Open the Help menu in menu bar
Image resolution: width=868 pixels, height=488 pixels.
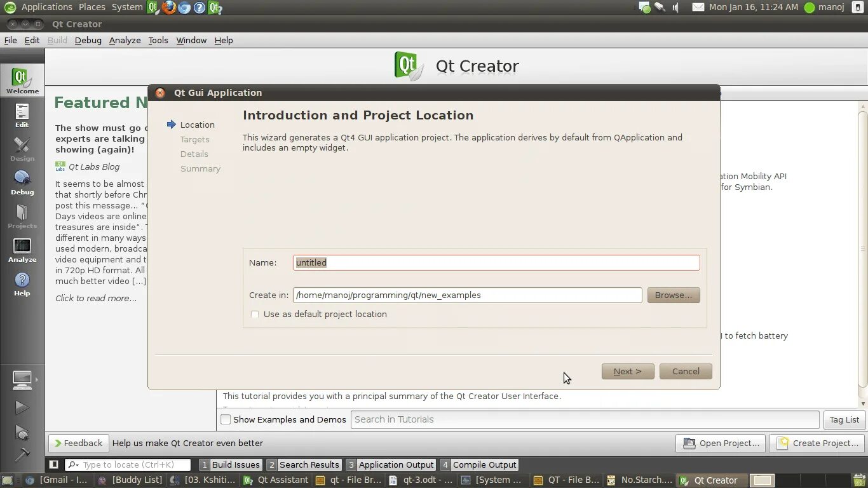224,40
